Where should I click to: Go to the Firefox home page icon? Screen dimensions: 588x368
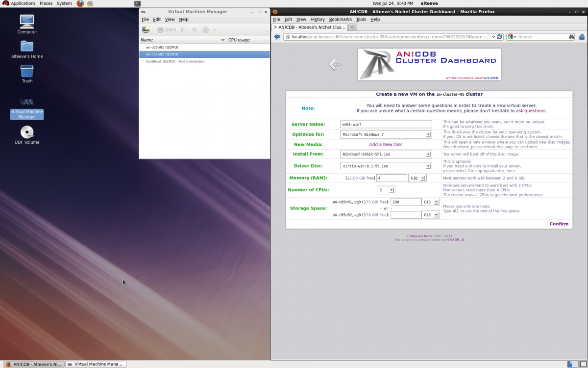point(582,37)
